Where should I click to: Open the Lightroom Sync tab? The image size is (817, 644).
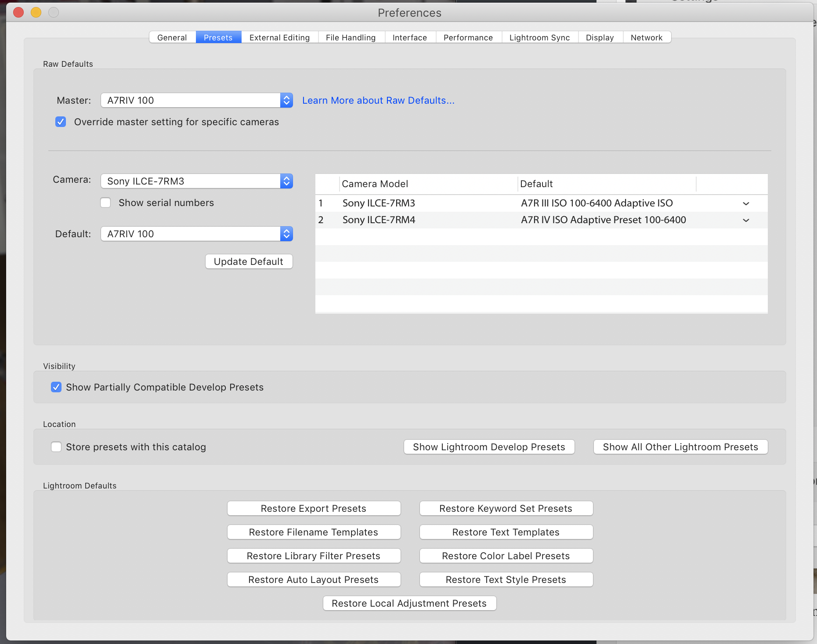pyautogui.click(x=540, y=37)
